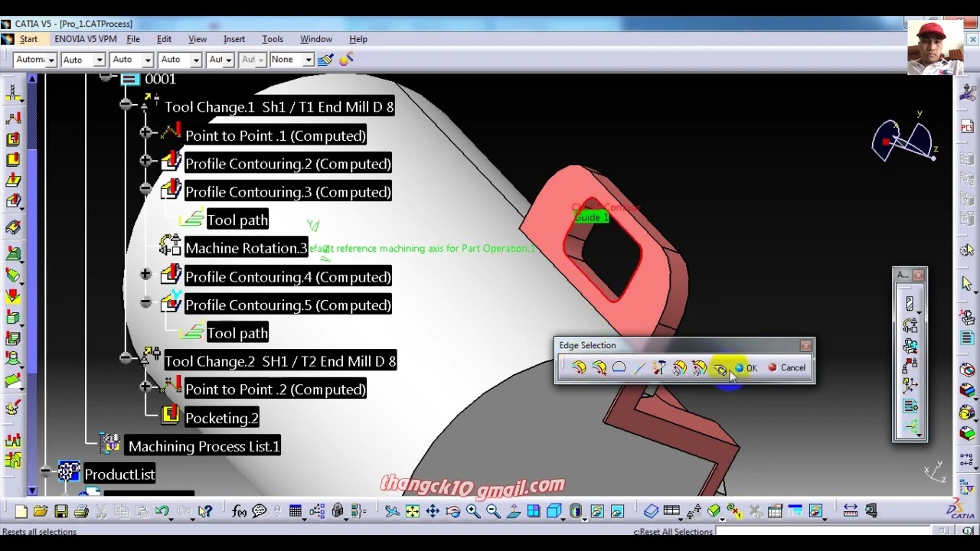Screen dimensions: 980x551
Task: Click the Print icon
Action: click(x=81, y=511)
